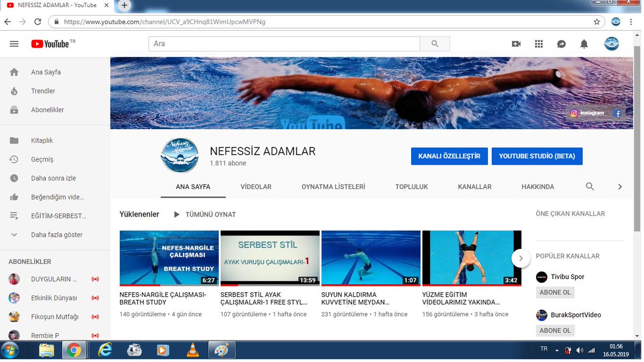
Task: Open Etkinlik Dünyası subscription
Action: point(55,298)
